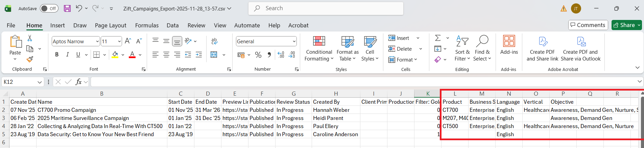Align text right
This screenshot has width=644, height=148.
(x=177, y=54)
